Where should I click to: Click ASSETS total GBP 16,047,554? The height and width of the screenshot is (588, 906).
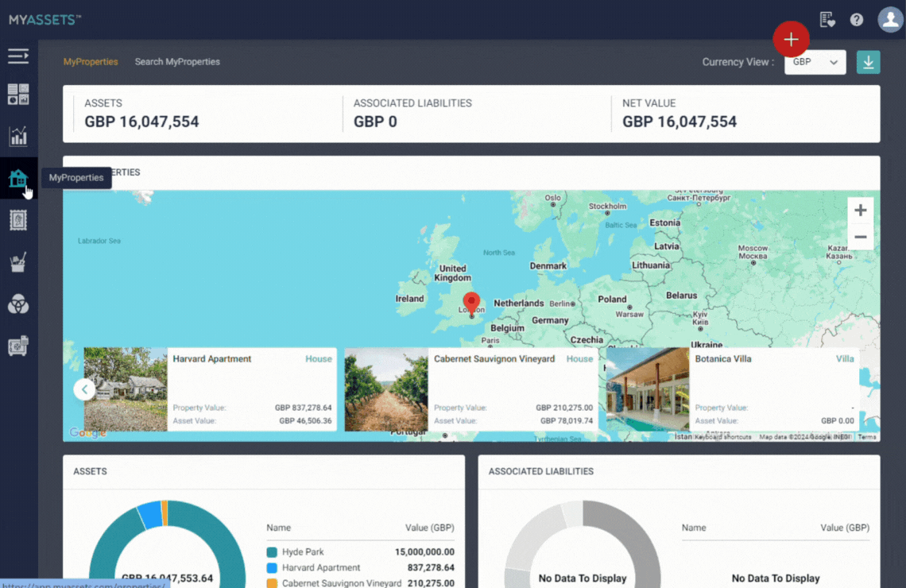coord(141,122)
